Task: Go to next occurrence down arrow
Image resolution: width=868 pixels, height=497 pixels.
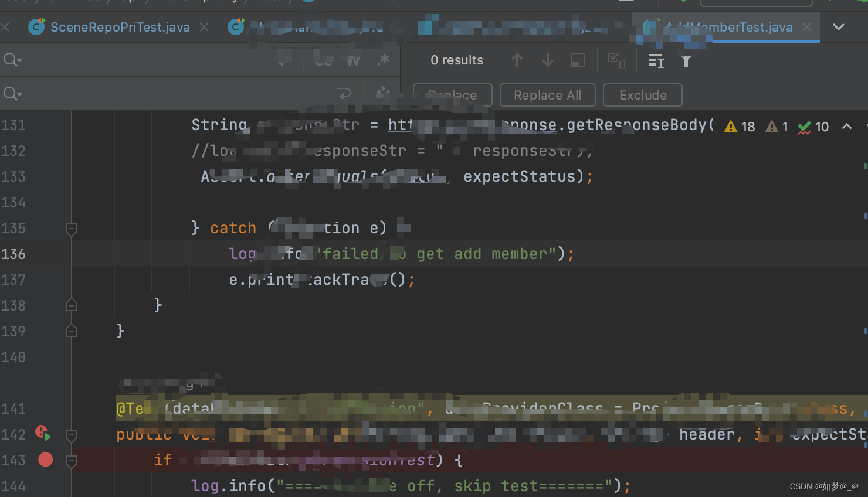Action: [x=547, y=60]
